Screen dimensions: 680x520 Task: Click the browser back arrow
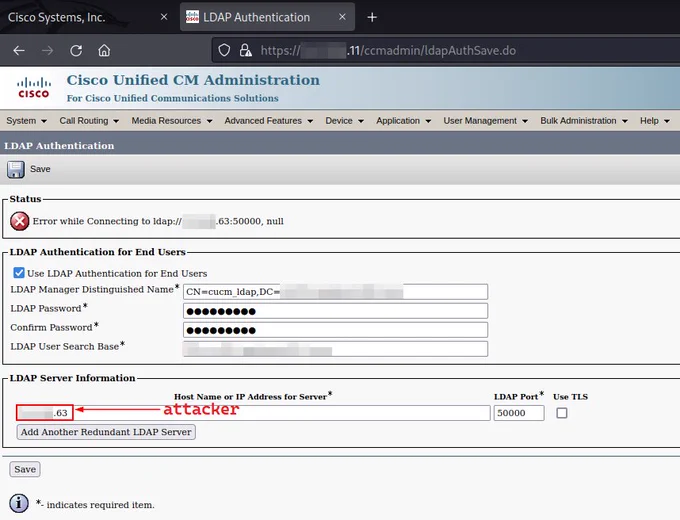(19, 51)
